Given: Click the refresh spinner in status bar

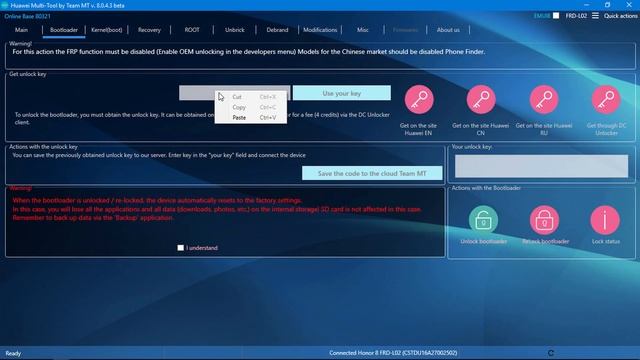Looking at the screenshot, I should (x=551, y=353).
